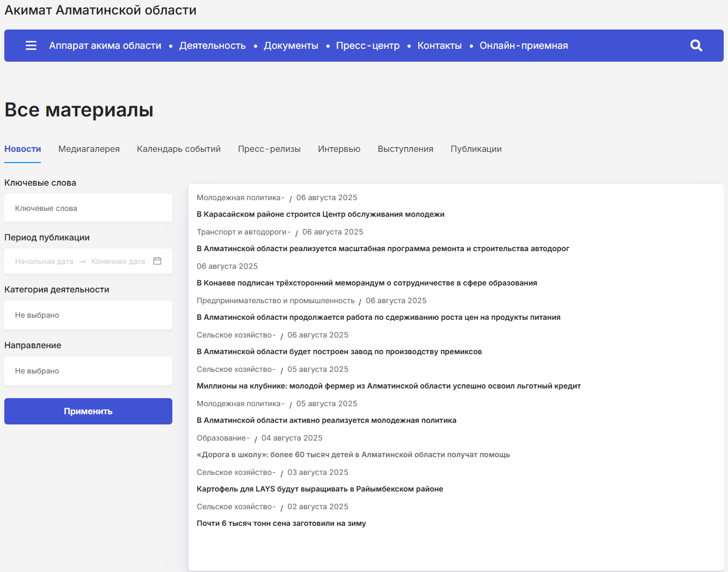728x572 pixels.
Task: Expand the Категория деятельности dropdown
Action: point(88,315)
